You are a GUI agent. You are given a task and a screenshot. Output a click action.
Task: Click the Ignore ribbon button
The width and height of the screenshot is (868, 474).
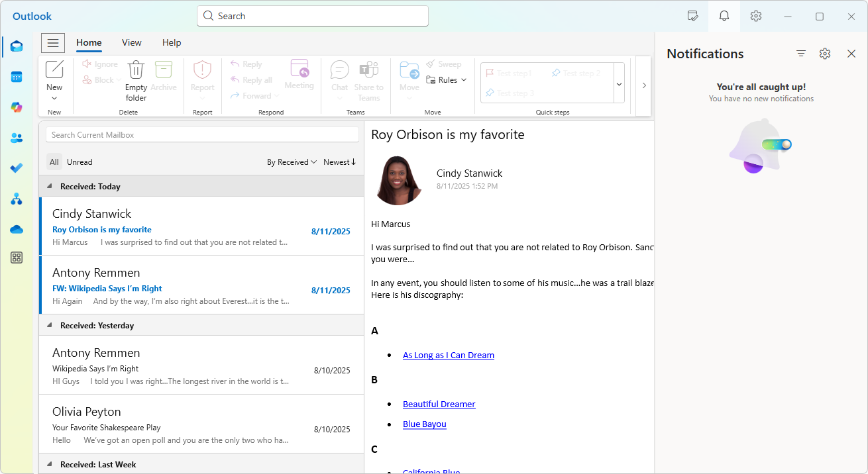tap(100, 64)
